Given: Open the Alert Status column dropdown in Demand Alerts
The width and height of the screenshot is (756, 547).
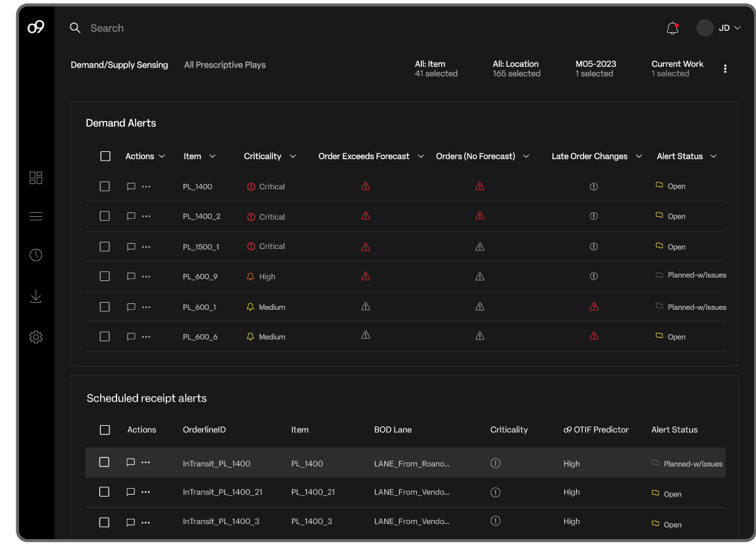Looking at the screenshot, I should coord(713,157).
